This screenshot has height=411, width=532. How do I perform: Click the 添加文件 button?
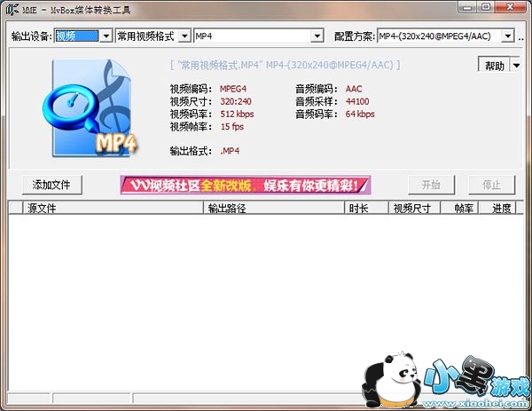tap(52, 186)
